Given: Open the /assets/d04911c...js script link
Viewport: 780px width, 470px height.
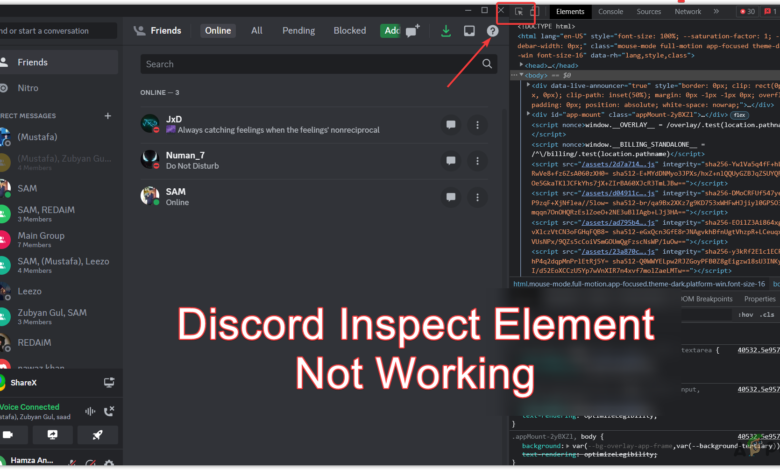Looking at the screenshot, I should point(618,193).
